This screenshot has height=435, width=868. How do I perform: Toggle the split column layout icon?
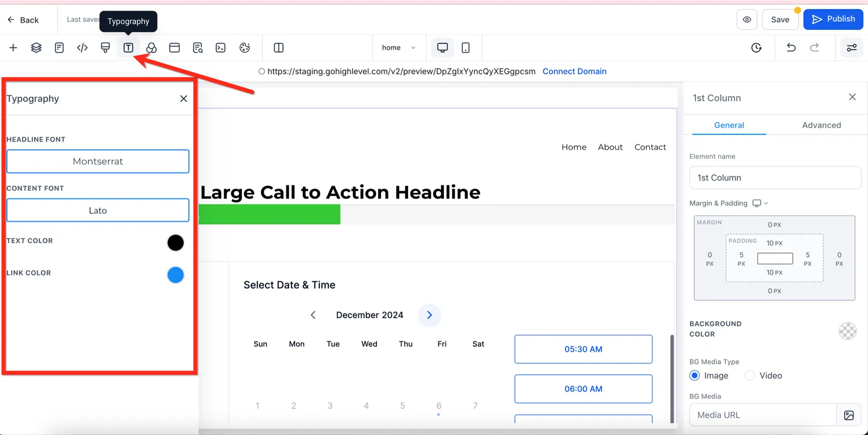(x=279, y=48)
